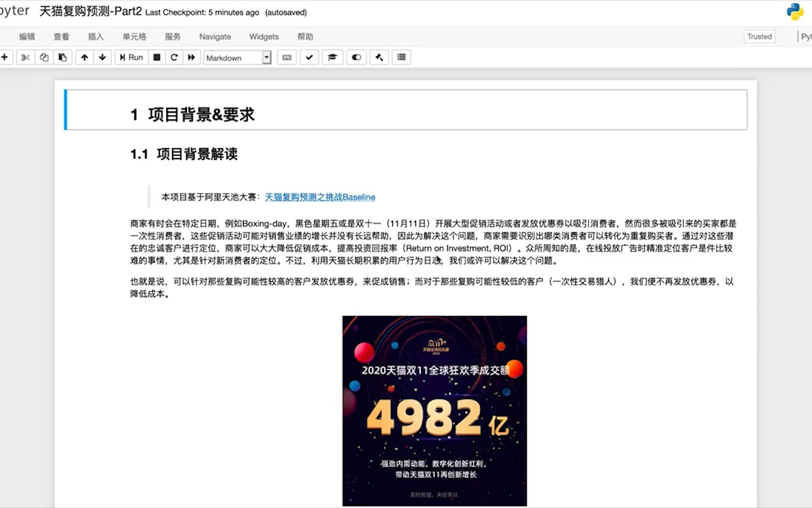The width and height of the screenshot is (812, 508).
Task: Paste cells below icon
Action: pyautogui.click(x=62, y=57)
